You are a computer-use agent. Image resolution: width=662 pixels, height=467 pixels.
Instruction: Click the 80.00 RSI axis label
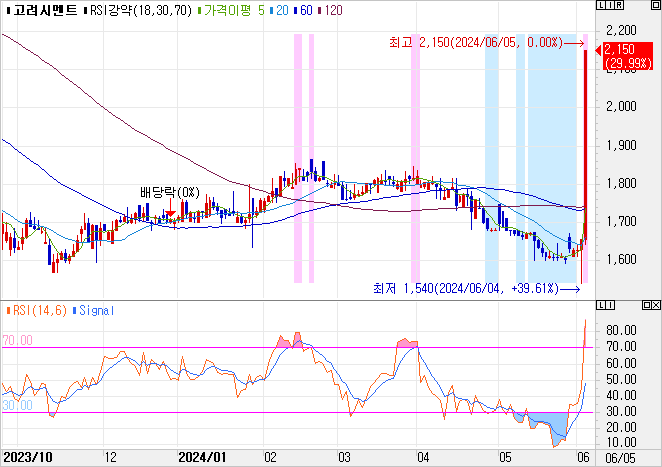point(621,330)
